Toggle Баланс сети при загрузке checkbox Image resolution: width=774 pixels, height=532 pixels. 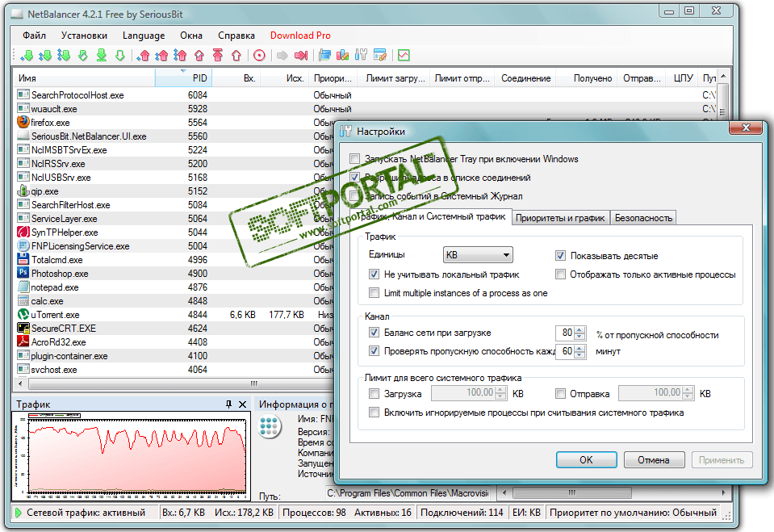374,333
